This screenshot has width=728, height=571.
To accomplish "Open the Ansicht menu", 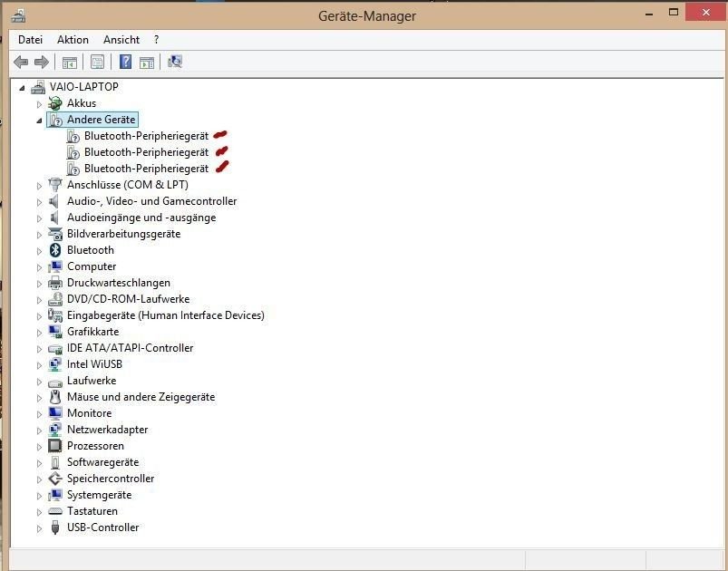I will (x=121, y=40).
